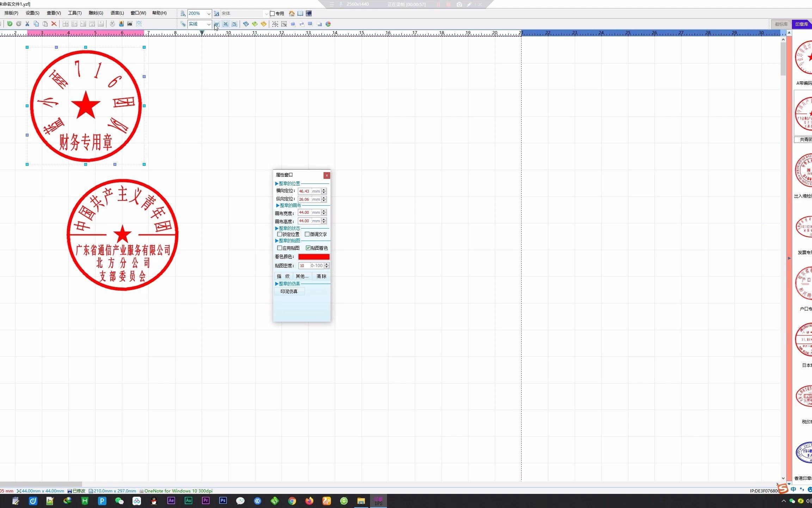This screenshot has height=508, width=812.
Task: Click the green undo arrow icon
Action: (10, 24)
